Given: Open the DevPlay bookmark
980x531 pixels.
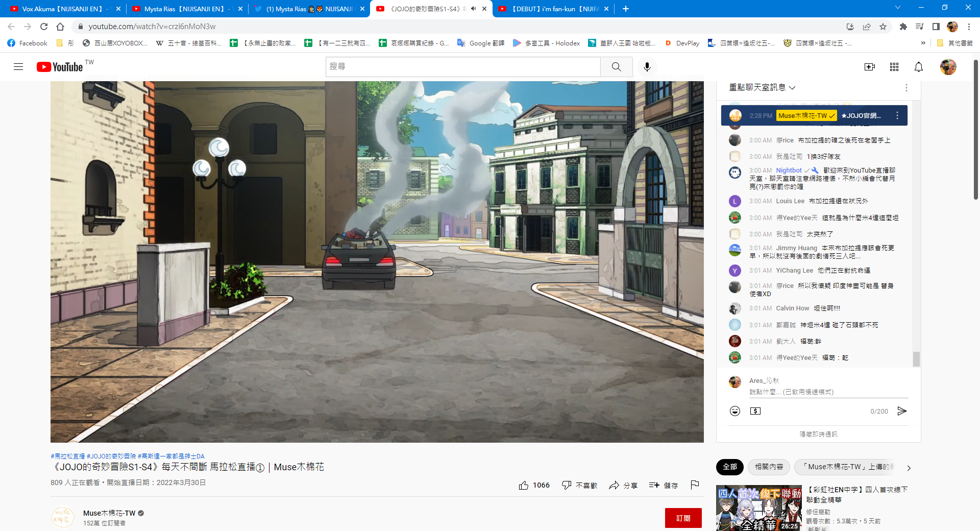Looking at the screenshot, I should 682,43.
